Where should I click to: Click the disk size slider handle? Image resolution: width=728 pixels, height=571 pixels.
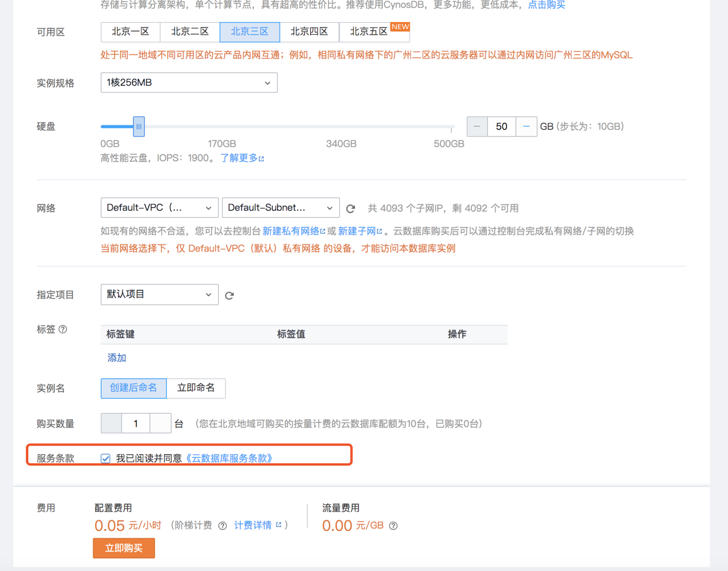click(139, 127)
